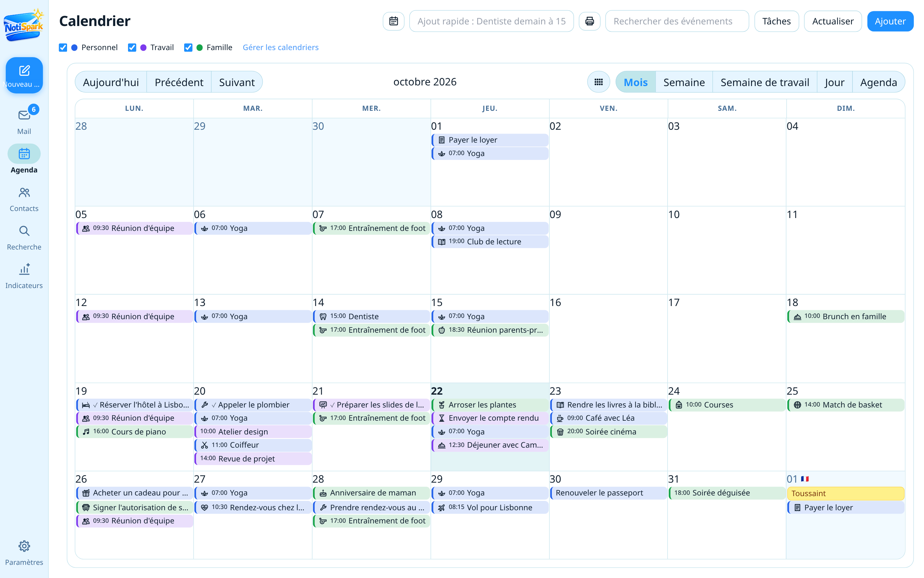The width and height of the screenshot is (924, 578).
Task: Open Recherche in the sidebar
Action: pyautogui.click(x=24, y=237)
